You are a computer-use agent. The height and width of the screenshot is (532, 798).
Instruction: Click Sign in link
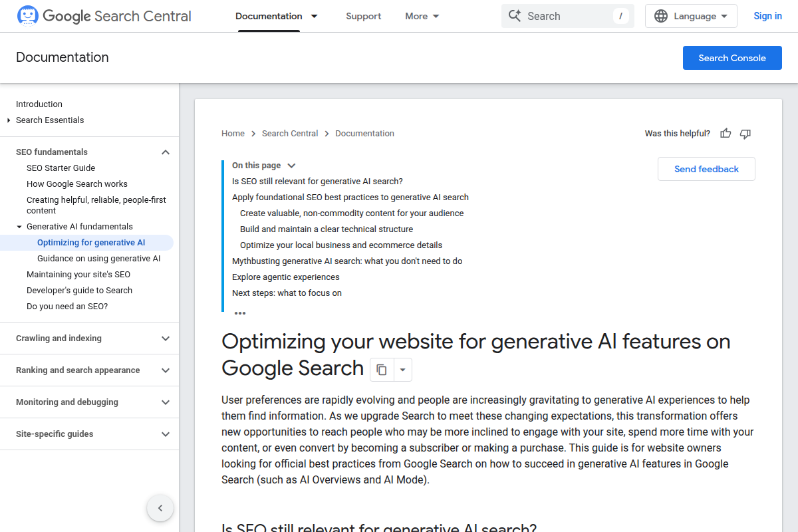[767, 16]
